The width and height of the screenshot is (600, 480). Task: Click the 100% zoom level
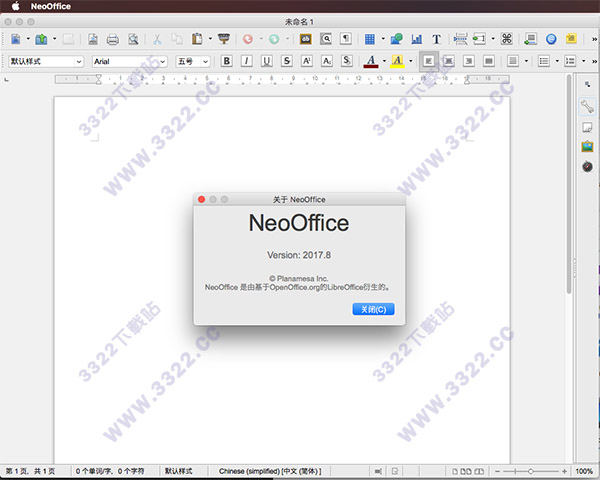584,471
